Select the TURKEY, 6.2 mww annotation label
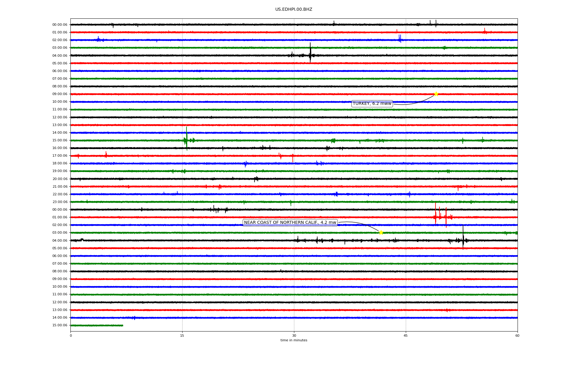This screenshot has height=368, width=588. (372, 104)
